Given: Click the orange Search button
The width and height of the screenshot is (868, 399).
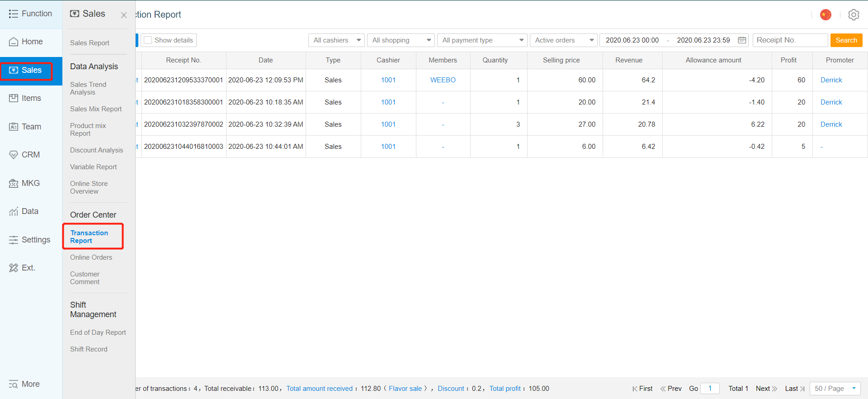Looking at the screenshot, I should tap(846, 40).
